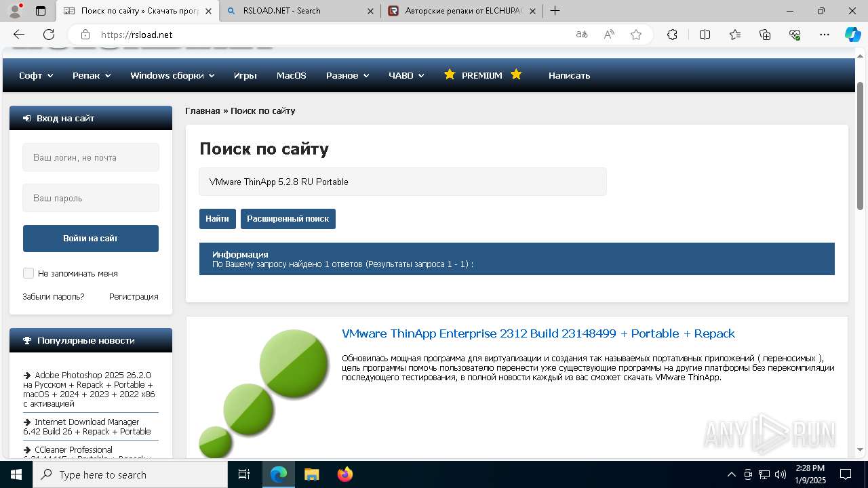Viewport: 868px width, 488px height.
Task: Click the 'Ваш пароль' password field
Action: tap(91, 198)
